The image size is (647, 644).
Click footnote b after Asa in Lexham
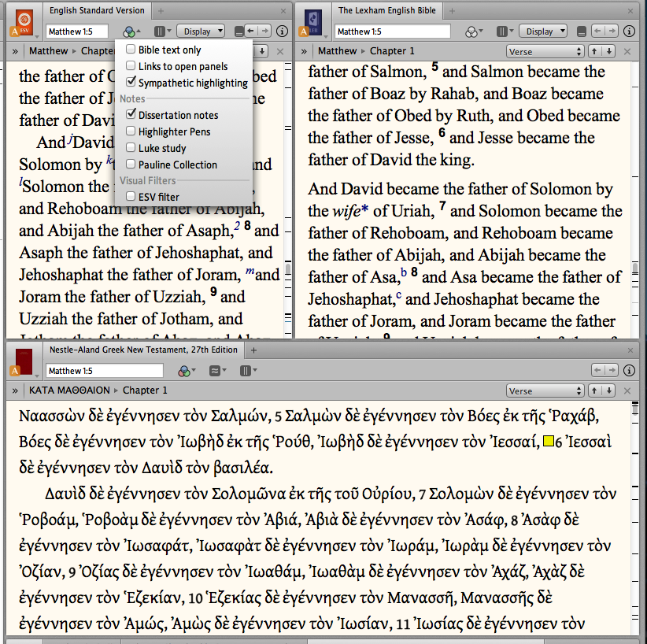(x=404, y=272)
